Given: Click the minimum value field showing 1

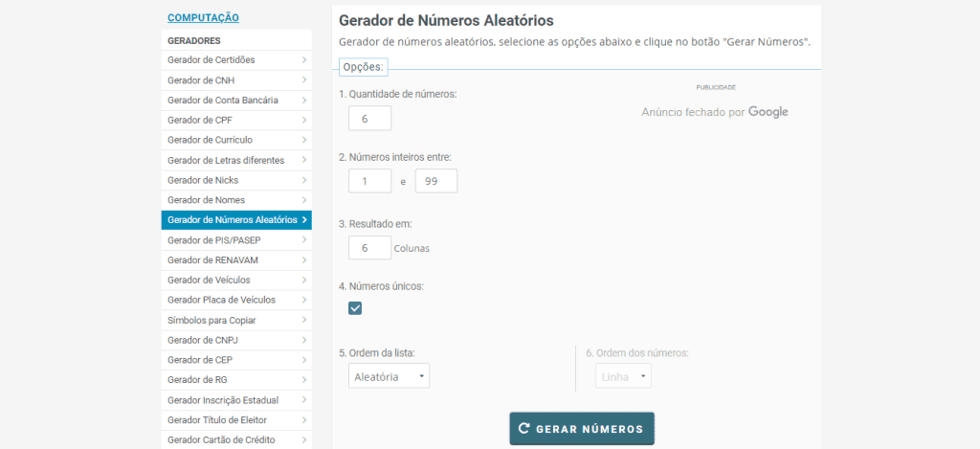Looking at the screenshot, I should coord(369,181).
